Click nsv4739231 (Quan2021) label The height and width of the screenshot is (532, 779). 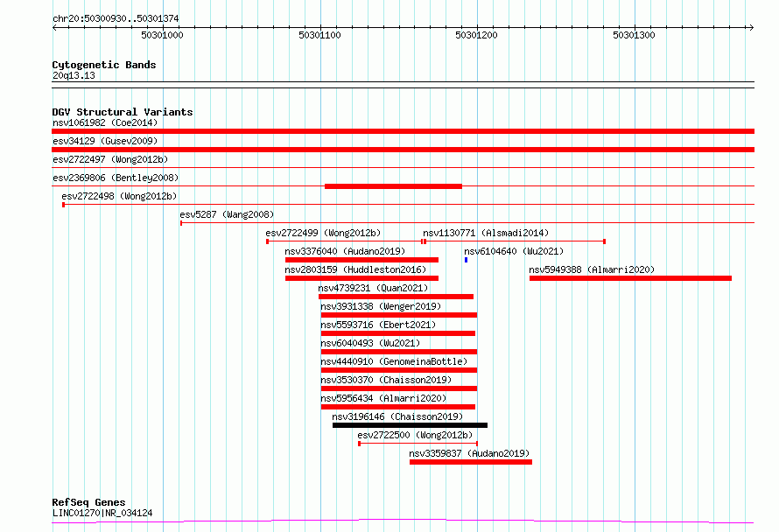(x=373, y=288)
